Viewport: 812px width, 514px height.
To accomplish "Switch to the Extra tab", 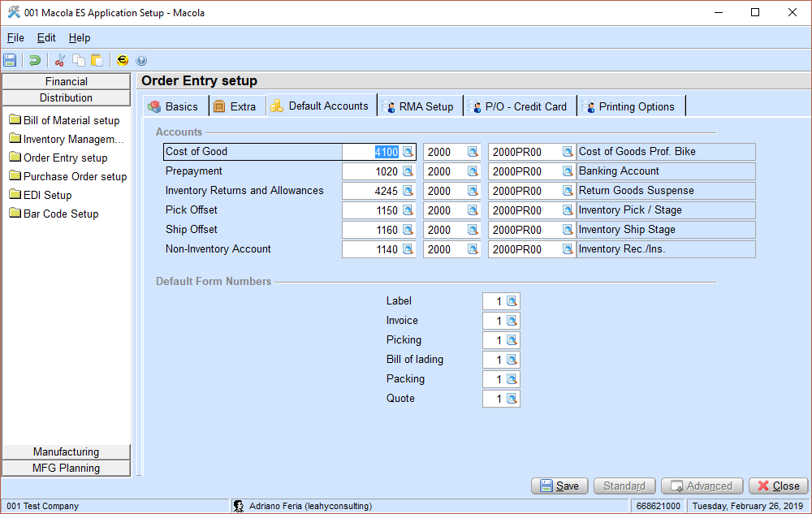I will tap(237, 106).
